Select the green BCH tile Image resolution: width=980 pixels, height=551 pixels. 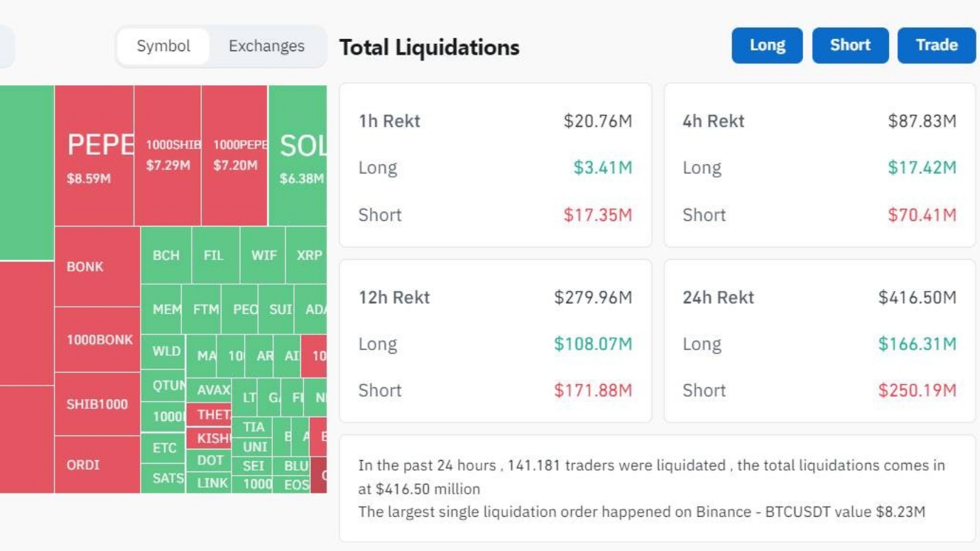166,256
